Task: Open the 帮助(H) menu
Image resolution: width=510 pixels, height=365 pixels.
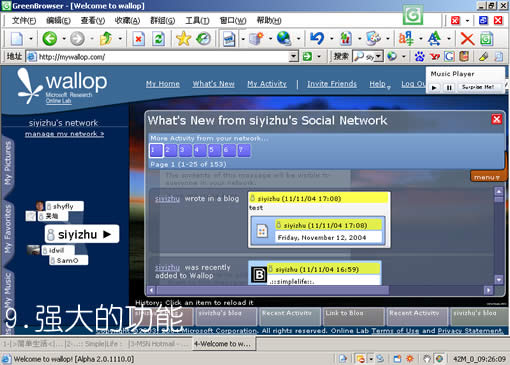Action: pyautogui.click(x=269, y=21)
